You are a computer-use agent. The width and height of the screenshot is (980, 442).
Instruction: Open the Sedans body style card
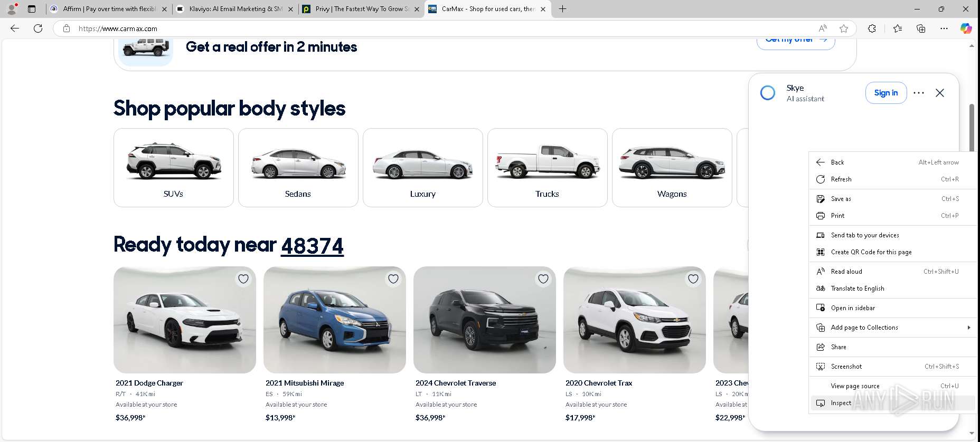click(x=298, y=168)
